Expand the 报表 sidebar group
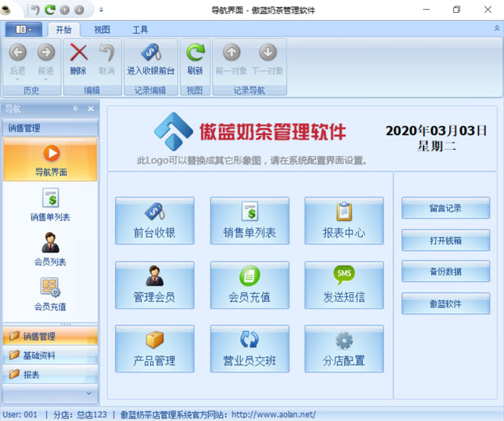The height and width of the screenshot is (421, 504). point(49,374)
